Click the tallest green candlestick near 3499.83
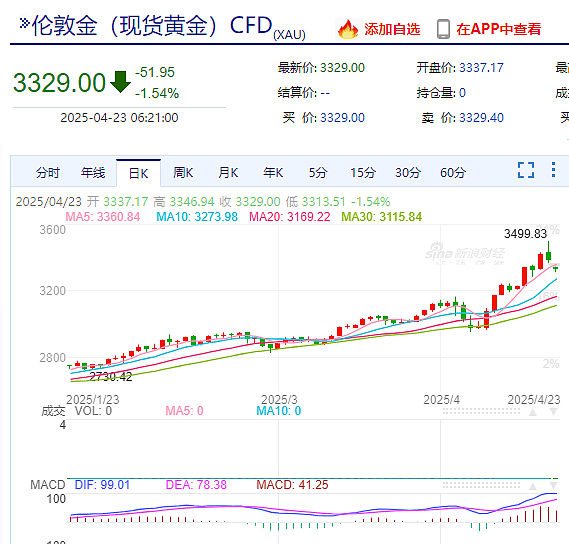The width and height of the screenshot is (569, 544). point(548,253)
